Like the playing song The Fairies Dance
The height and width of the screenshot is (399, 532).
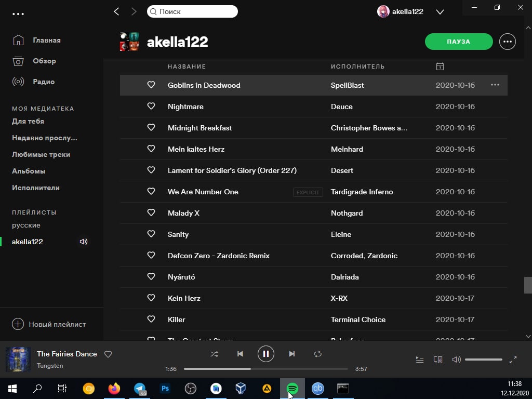[x=108, y=354]
